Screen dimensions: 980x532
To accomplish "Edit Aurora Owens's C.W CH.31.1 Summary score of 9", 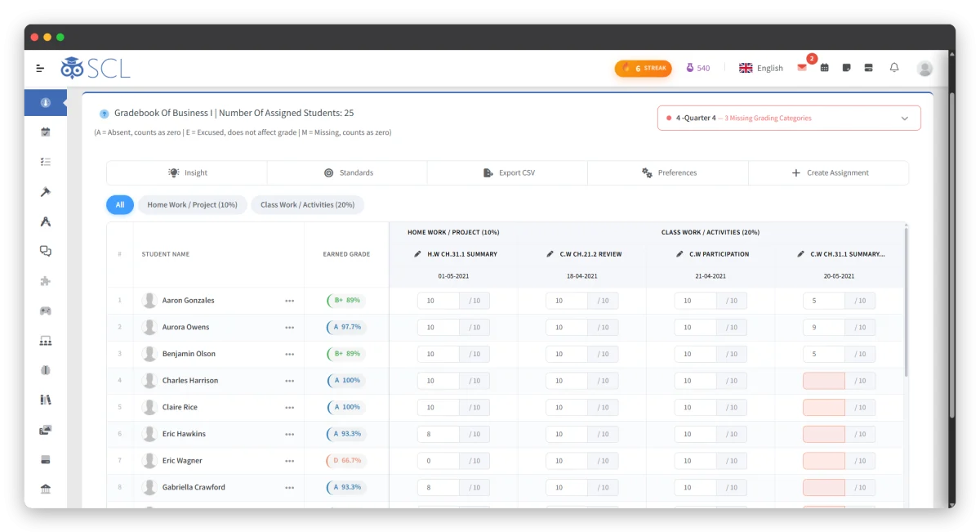I will coord(824,328).
